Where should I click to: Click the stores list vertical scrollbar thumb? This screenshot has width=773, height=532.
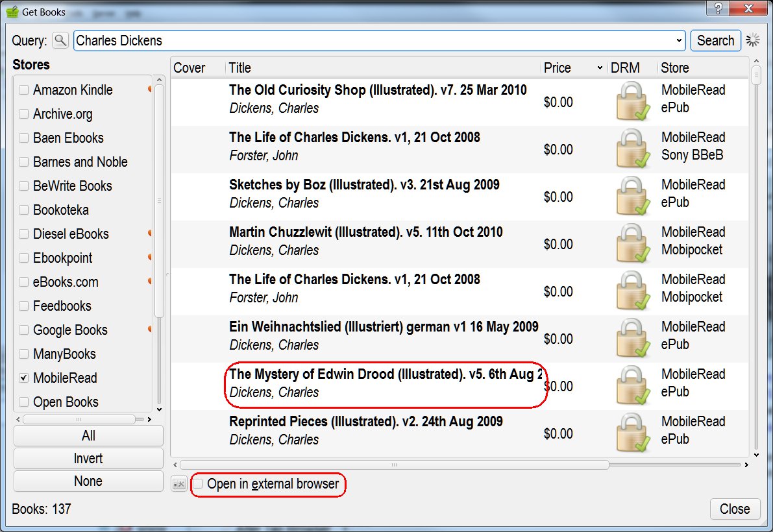click(x=159, y=201)
